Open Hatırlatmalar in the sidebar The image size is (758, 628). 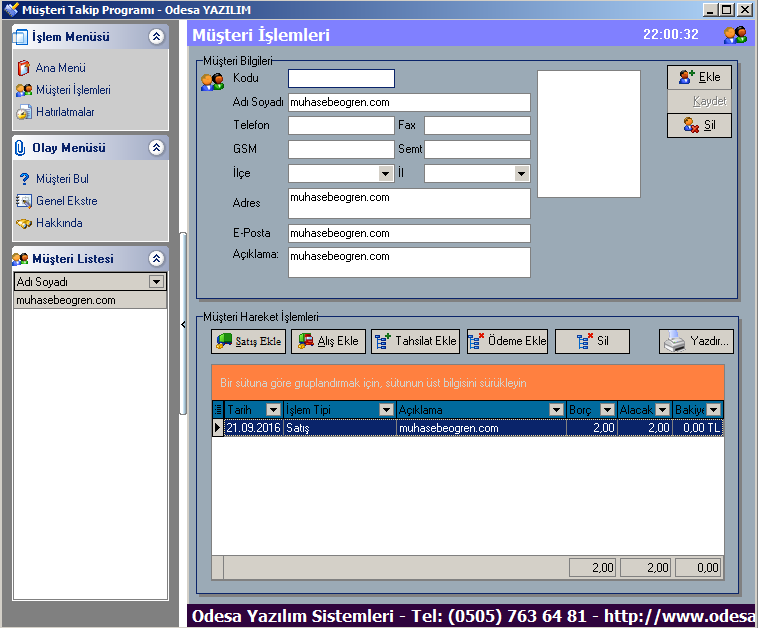pos(65,112)
